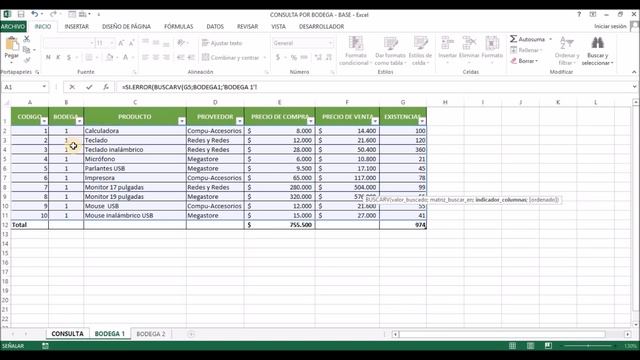Decrease font size with smaller A icon
This screenshot has height=360, width=640.
pos(131,43)
